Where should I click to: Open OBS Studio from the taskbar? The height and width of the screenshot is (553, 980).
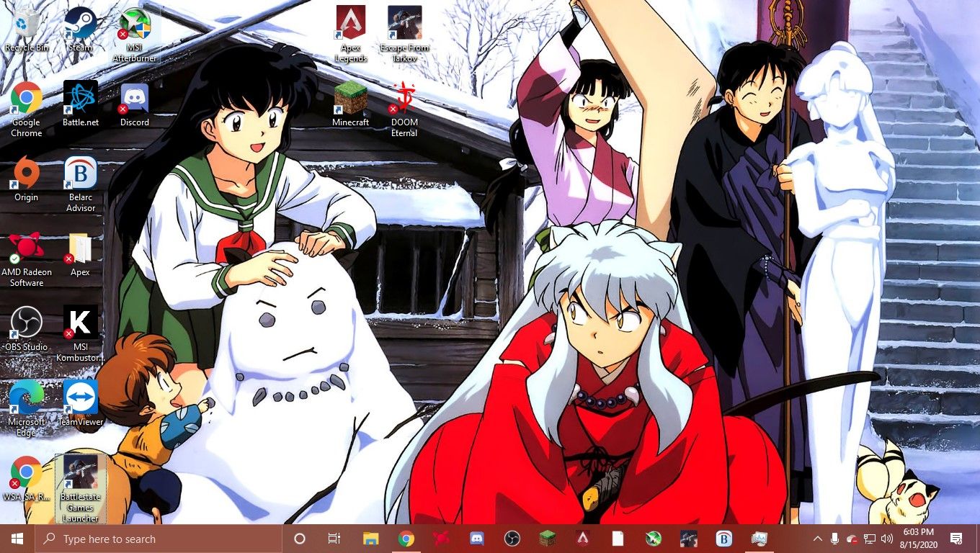coord(512,538)
